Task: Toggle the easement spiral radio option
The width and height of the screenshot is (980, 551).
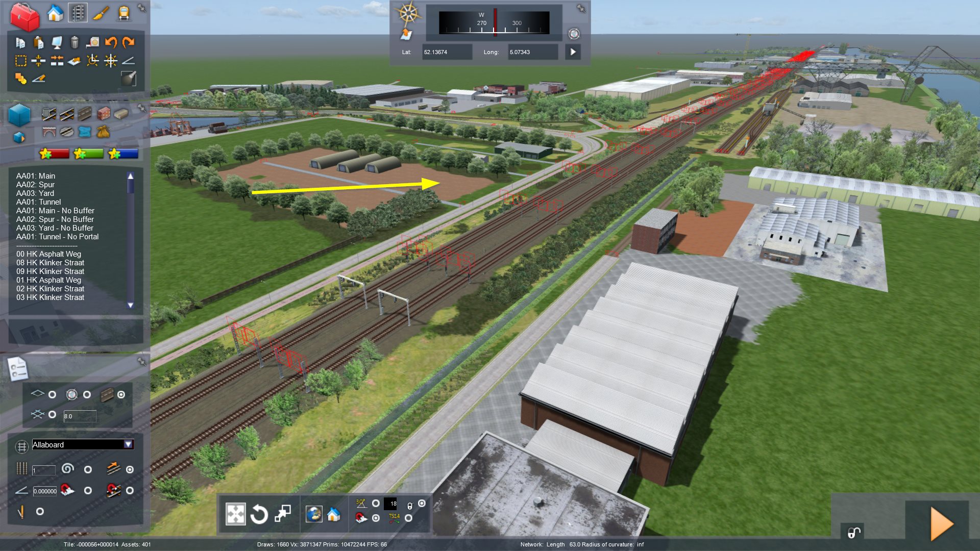Action: point(88,470)
